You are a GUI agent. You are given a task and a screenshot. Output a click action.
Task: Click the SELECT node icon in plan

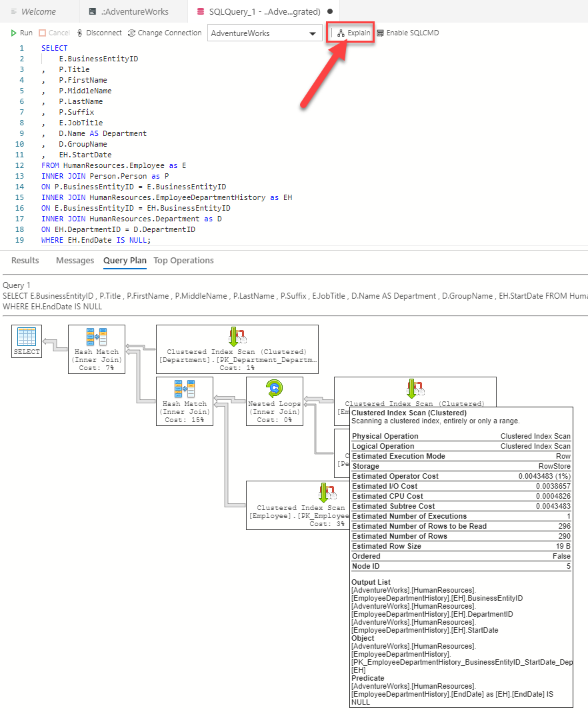click(x=27, y=337)
